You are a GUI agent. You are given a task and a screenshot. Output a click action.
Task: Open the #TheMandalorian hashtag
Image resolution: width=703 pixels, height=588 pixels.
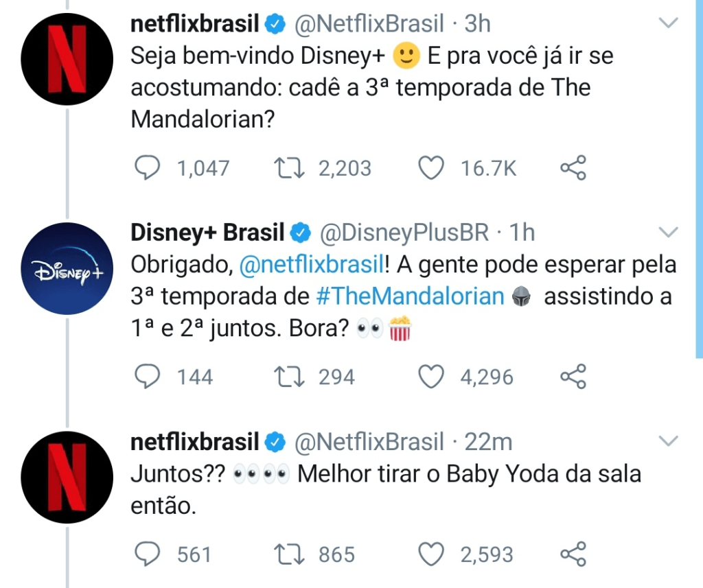pyautogui.click(x=411, y=296)
